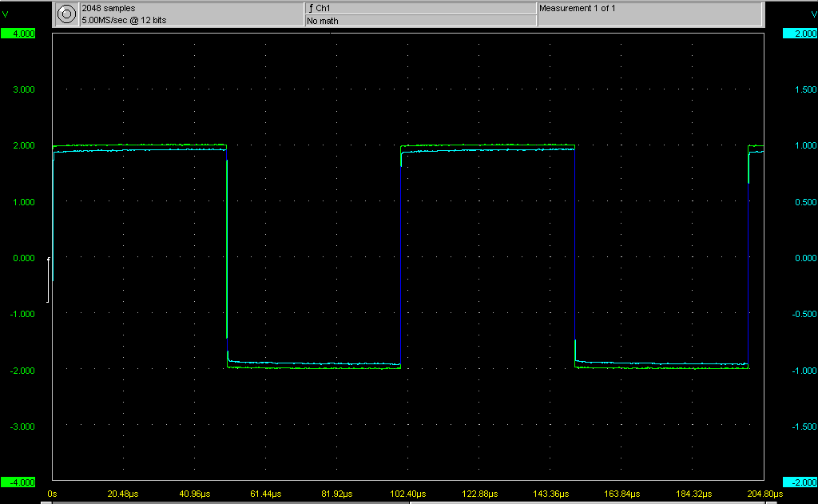Screen dimensions: 818x504
Task: Click the cyan 2.000 upper range box
Action: [x=800, y=34]
